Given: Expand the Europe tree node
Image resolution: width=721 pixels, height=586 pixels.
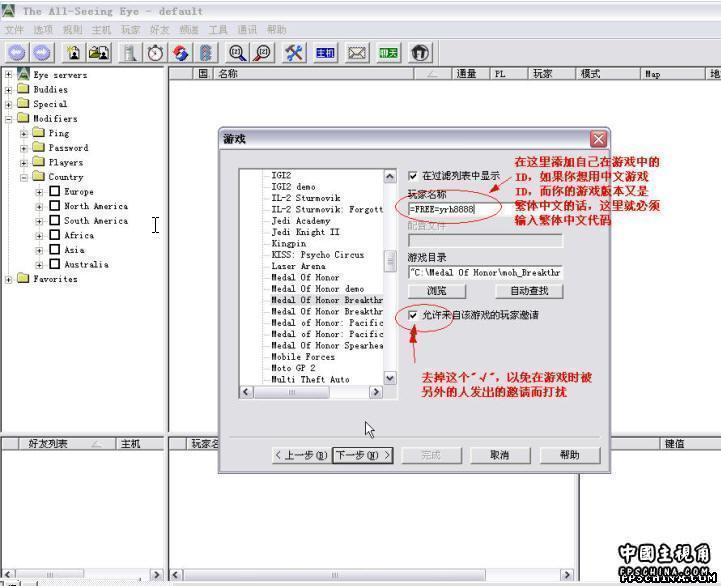Looking at the screenshot, I should tap(40, 192).
